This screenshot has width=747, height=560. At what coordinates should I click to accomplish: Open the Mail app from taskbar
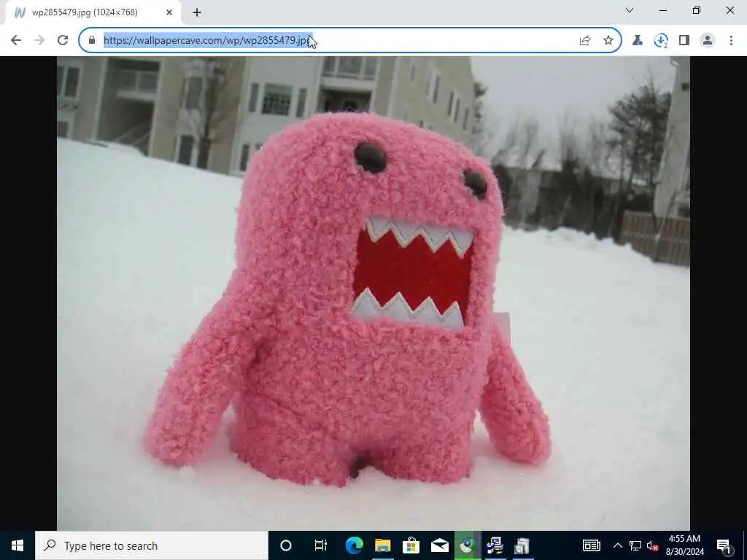pyautogui.click(x=439, y=545)
